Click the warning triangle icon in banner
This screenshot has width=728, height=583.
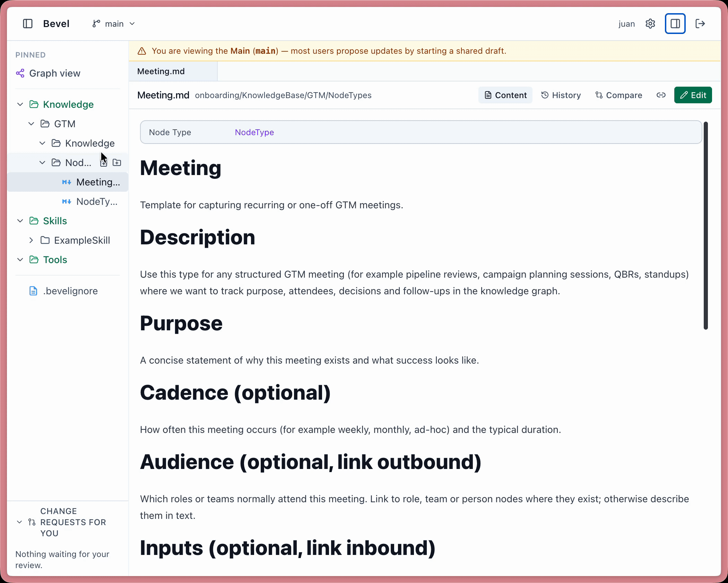click(x=142, y=51)
